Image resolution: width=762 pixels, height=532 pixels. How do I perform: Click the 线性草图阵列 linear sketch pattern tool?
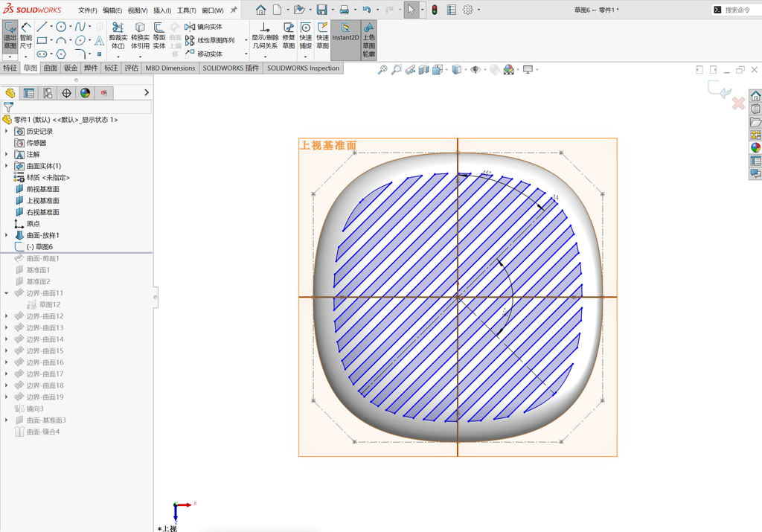[x=209, y=40]
